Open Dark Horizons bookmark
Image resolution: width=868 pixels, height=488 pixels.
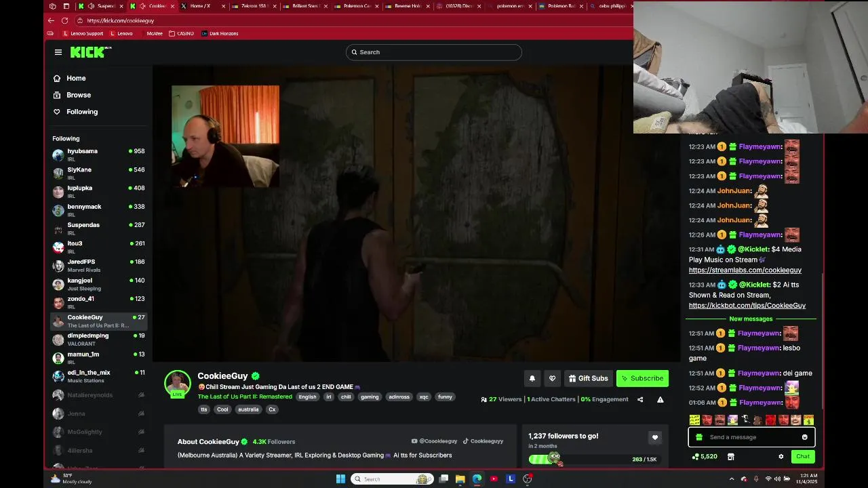tap(220, 33)
